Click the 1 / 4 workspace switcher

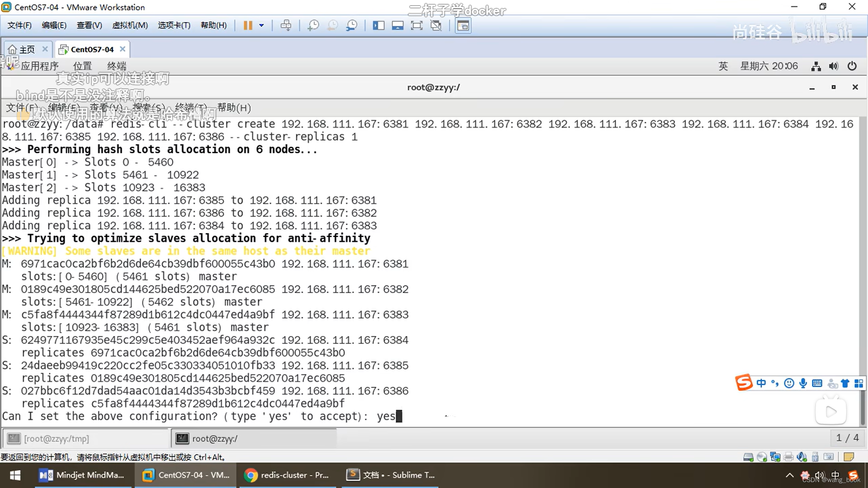(847, 438)
